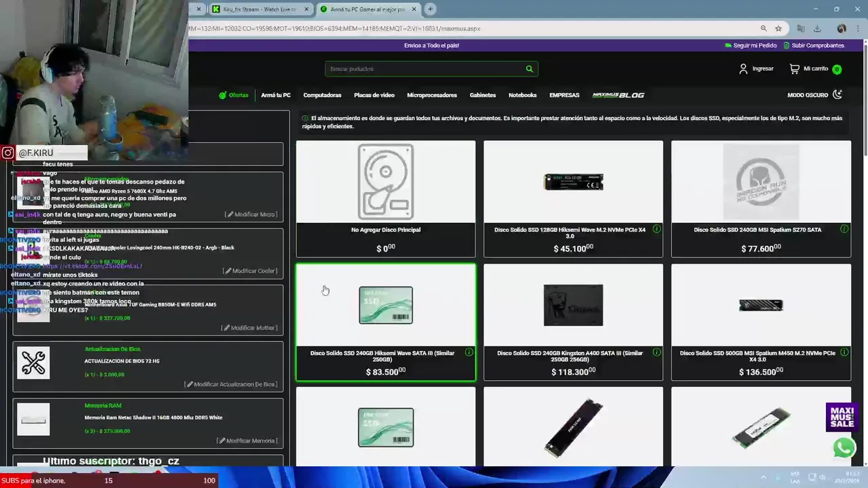Click the $ 45.100 price text

point(573,248)
